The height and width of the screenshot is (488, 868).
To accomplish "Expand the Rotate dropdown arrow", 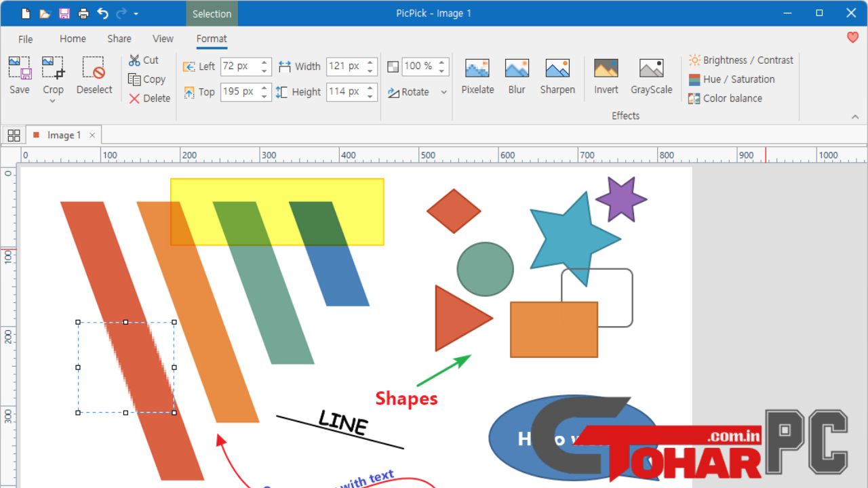I will point(444,92).
